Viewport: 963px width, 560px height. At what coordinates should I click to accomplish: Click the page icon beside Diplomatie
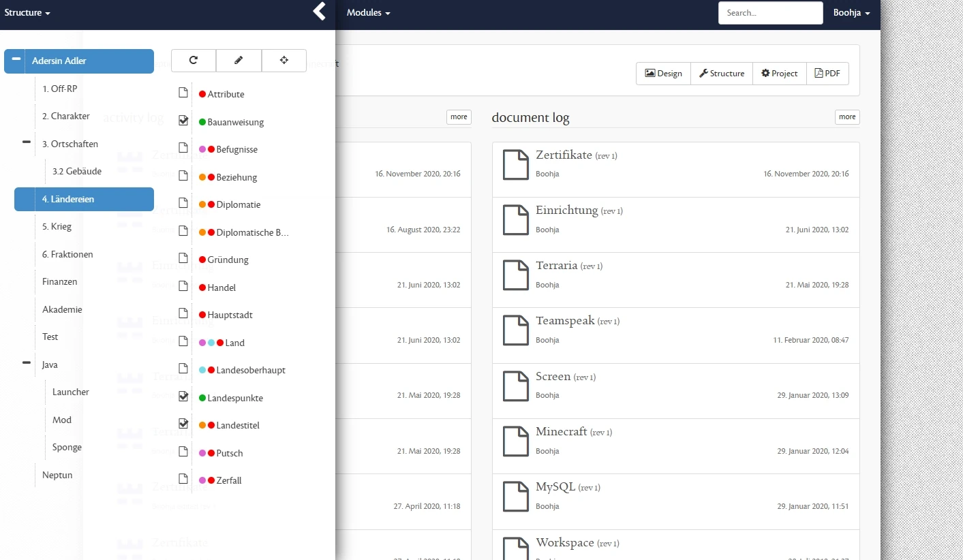[x=183, y=203]
